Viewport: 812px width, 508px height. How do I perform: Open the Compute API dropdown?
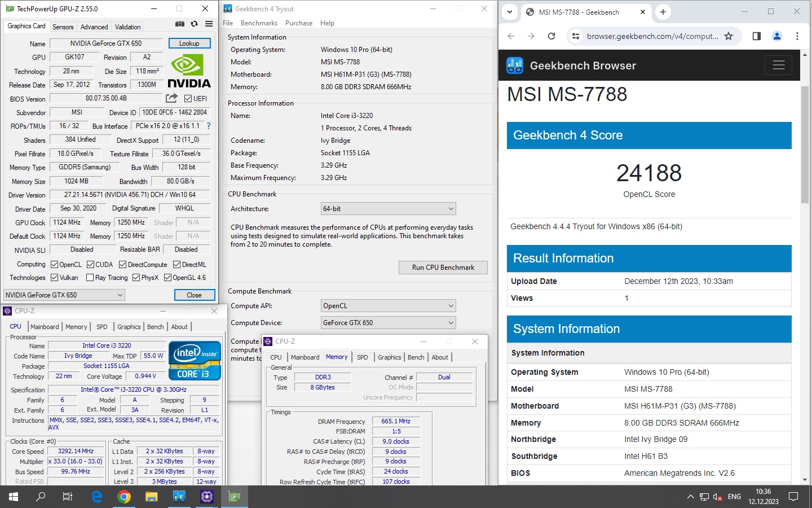pos(388,305)
